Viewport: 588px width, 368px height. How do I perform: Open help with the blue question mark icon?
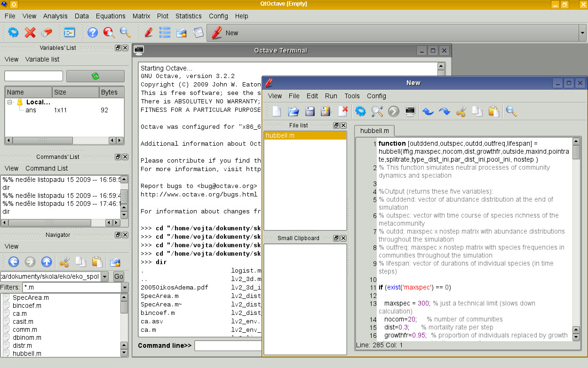93,32
